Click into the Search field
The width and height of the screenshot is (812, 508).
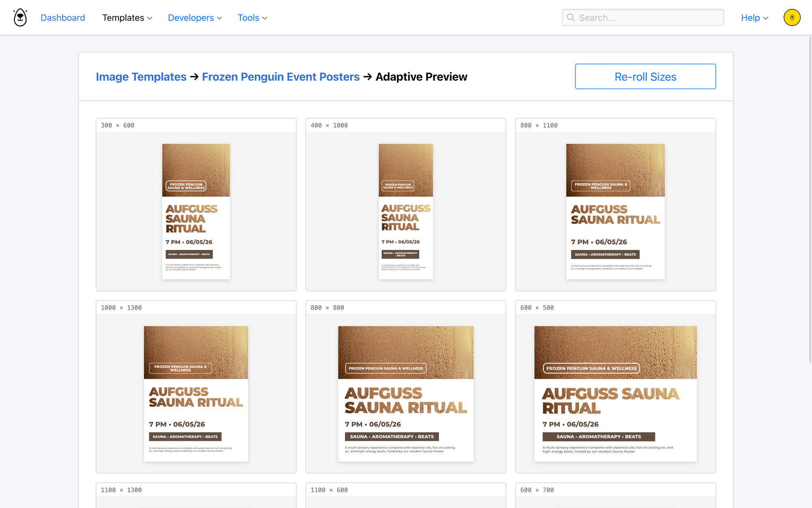[x=643, y=17]
